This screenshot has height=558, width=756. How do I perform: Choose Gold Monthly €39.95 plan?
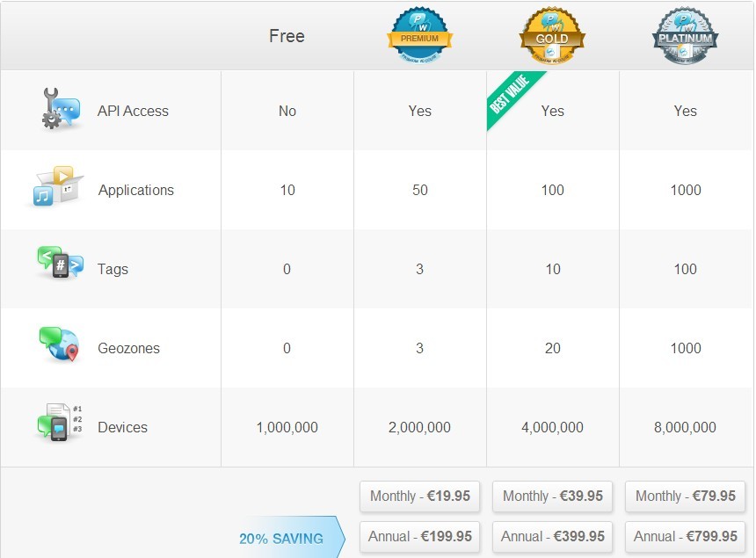click(x=553, y=496)
